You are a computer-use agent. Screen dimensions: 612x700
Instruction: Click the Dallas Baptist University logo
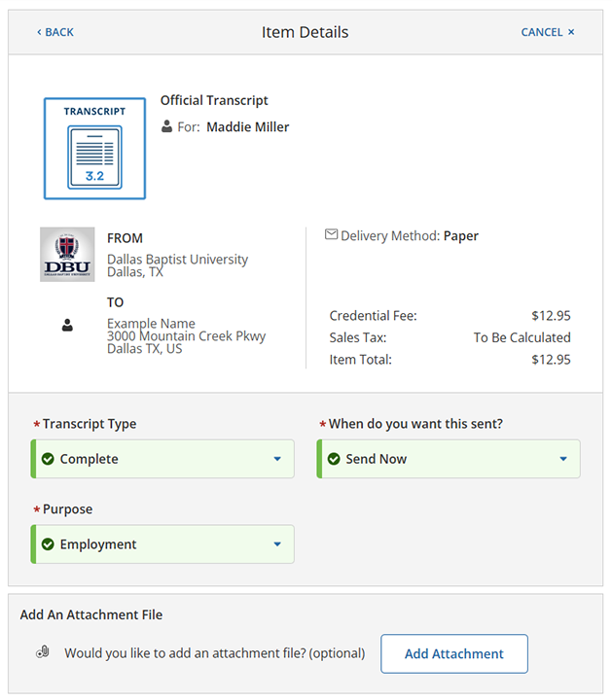[x=67, y=255]
